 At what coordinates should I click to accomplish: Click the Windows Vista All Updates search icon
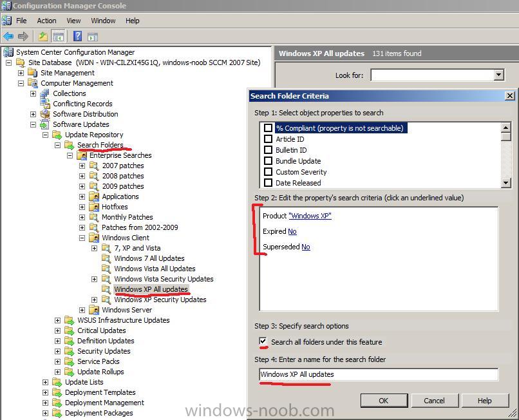106,269
